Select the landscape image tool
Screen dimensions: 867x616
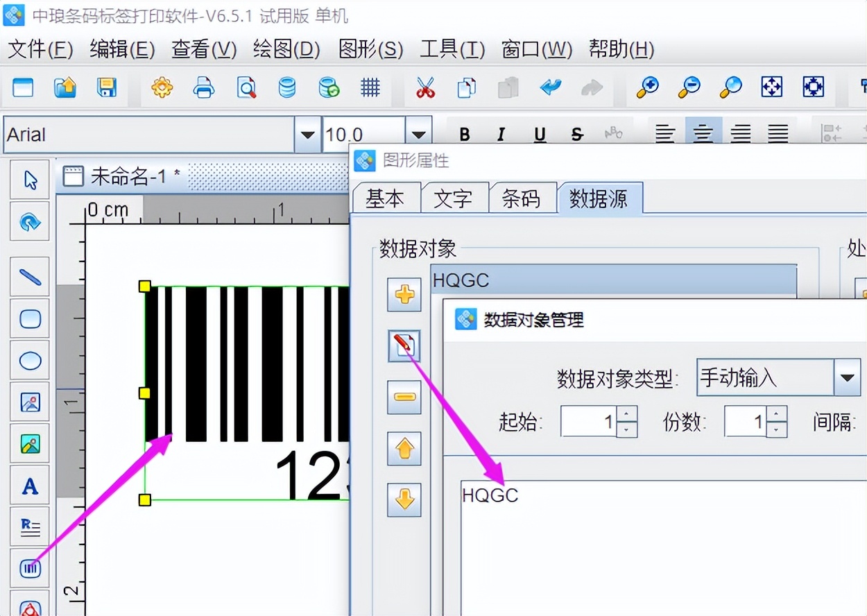[30, 444]
